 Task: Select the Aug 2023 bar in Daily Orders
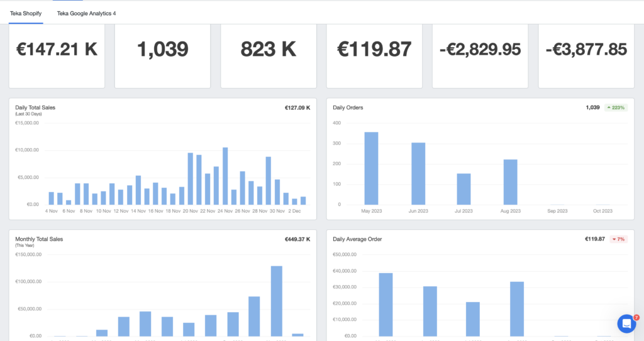(x=510, y=182)
